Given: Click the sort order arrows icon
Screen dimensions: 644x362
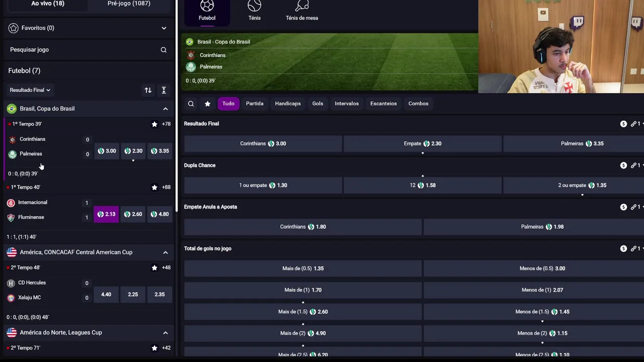Looking at the screenshot, I should coord(148,90).
